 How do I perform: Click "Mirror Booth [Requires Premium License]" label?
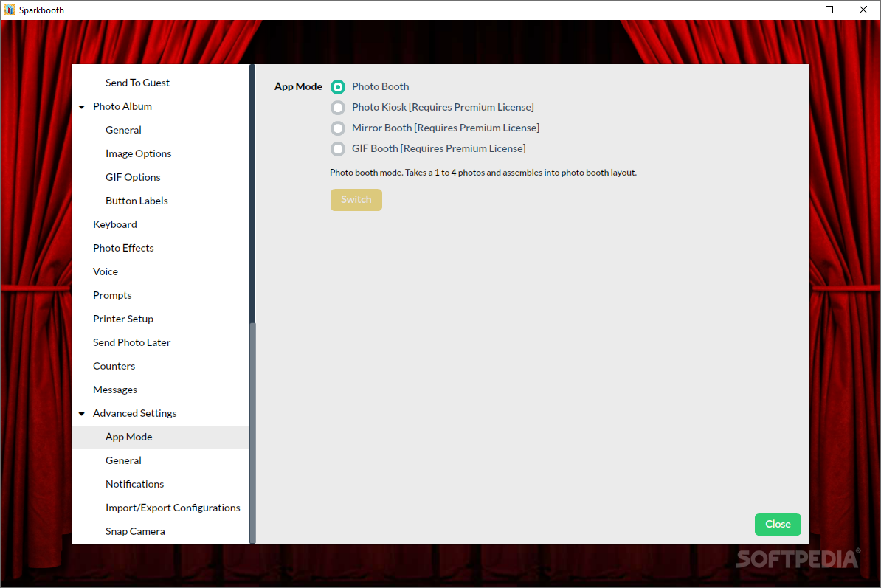(x=446, y=128)
